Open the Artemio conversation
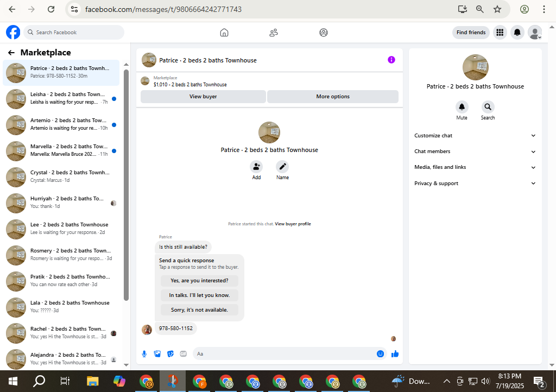This screenshot has height=392, width=556. click(x=61, y=125)
